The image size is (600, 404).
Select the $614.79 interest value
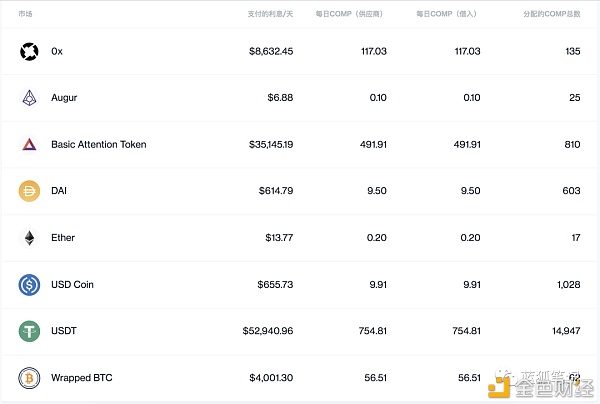[x=276, y=191]
